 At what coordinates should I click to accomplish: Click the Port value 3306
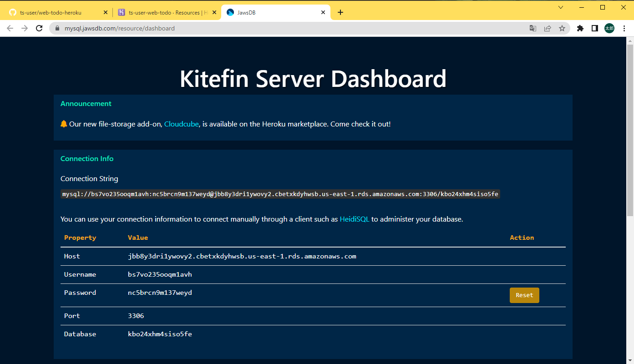pyautogui.click(x=136, y=316)
